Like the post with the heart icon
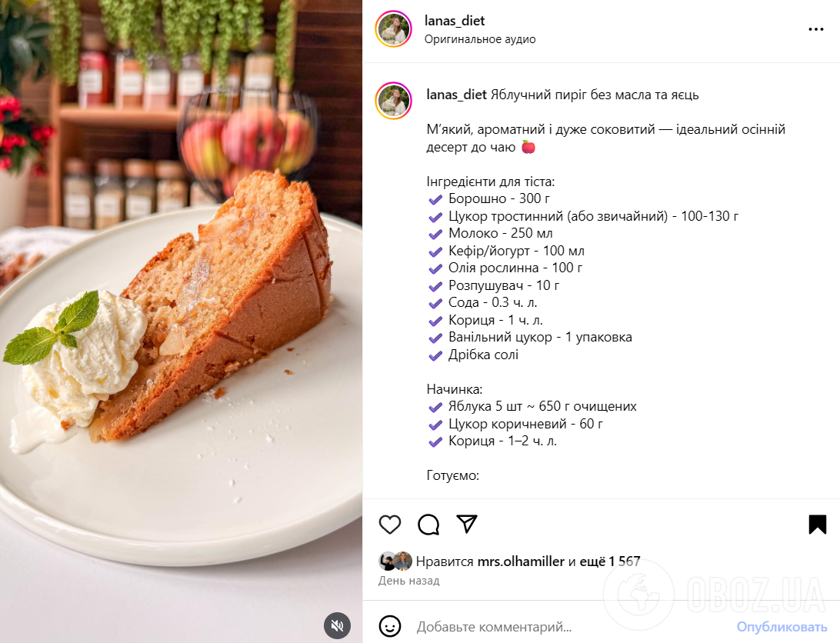 click(x=390, y=525)
